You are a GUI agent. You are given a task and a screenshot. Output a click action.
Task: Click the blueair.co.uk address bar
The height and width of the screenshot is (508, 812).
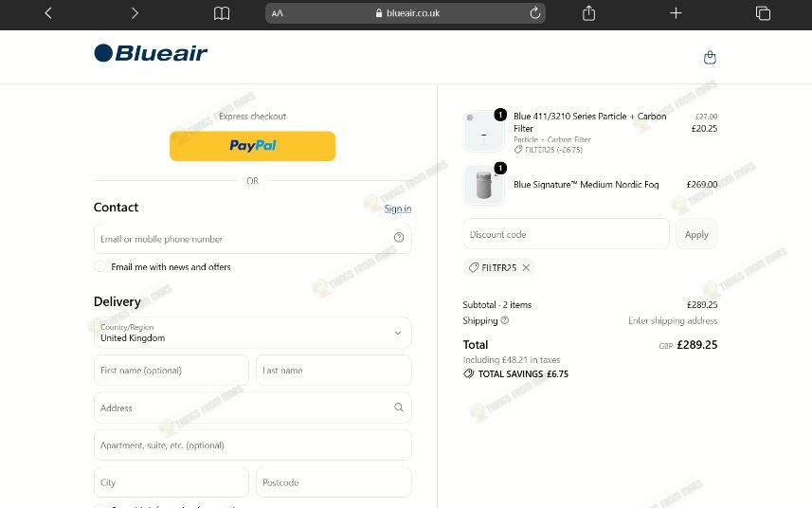[406, 13]
